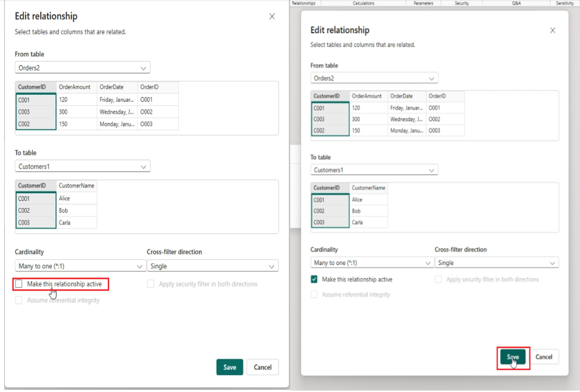Open the Q&A ribbon group
This screenshot has width=580, height=392.
tap(516, 3)
